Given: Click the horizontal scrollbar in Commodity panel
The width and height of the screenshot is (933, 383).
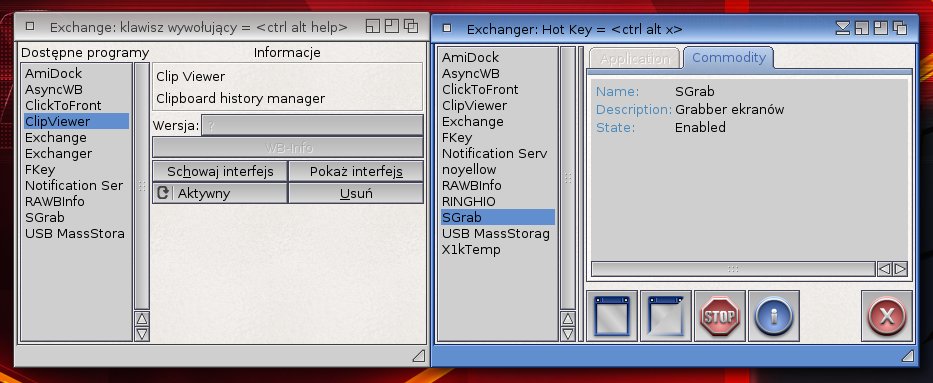Looking at the screenshot, I should coord(733,269).
